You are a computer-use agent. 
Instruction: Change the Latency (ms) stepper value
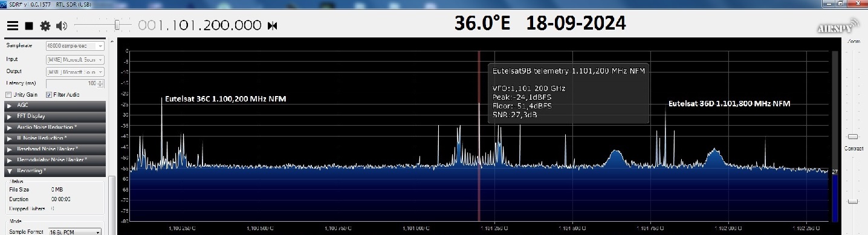(x=75, y=83)
